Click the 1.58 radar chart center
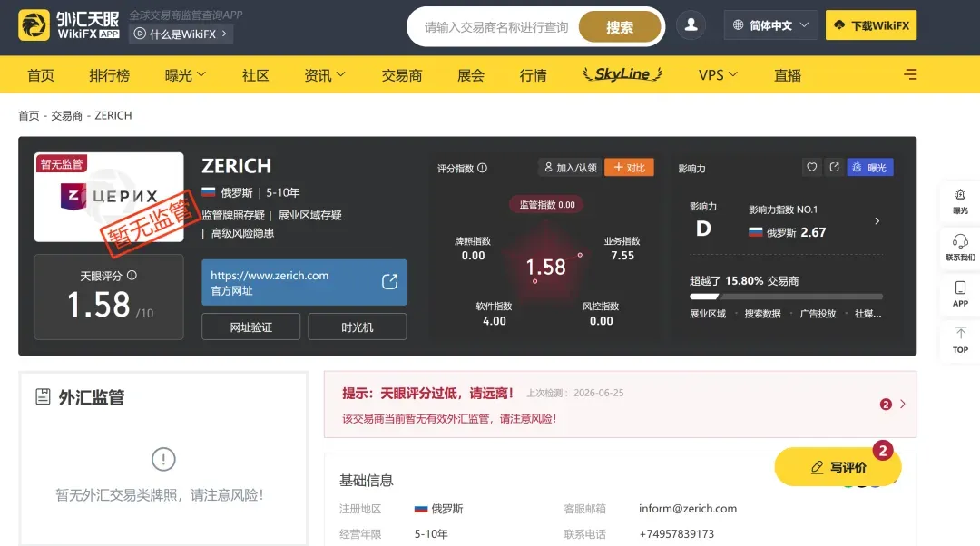 pos(545,268)
